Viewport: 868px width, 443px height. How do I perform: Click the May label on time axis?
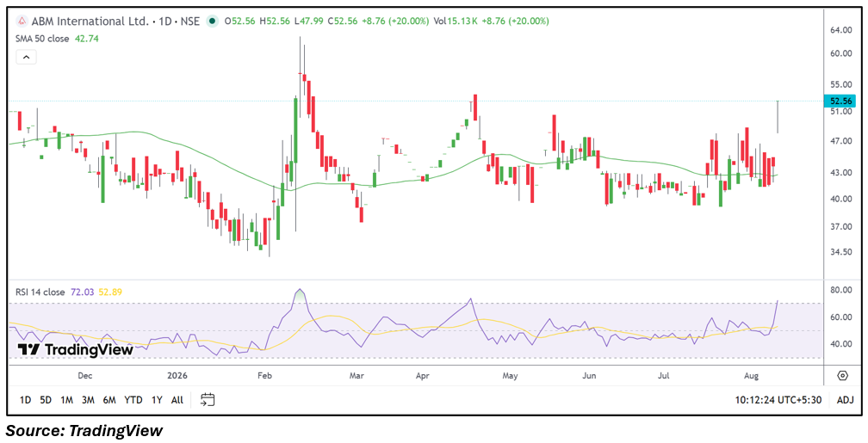[x=510, y=376]
